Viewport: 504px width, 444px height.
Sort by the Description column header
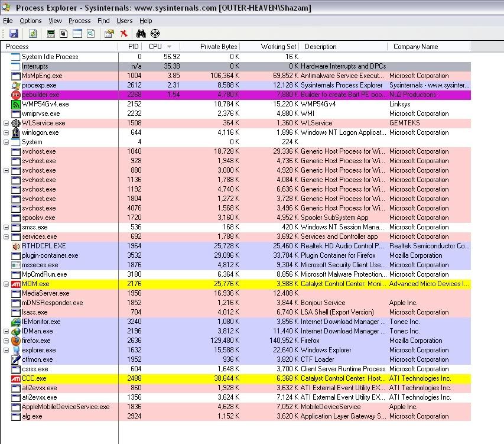(343, 47)
